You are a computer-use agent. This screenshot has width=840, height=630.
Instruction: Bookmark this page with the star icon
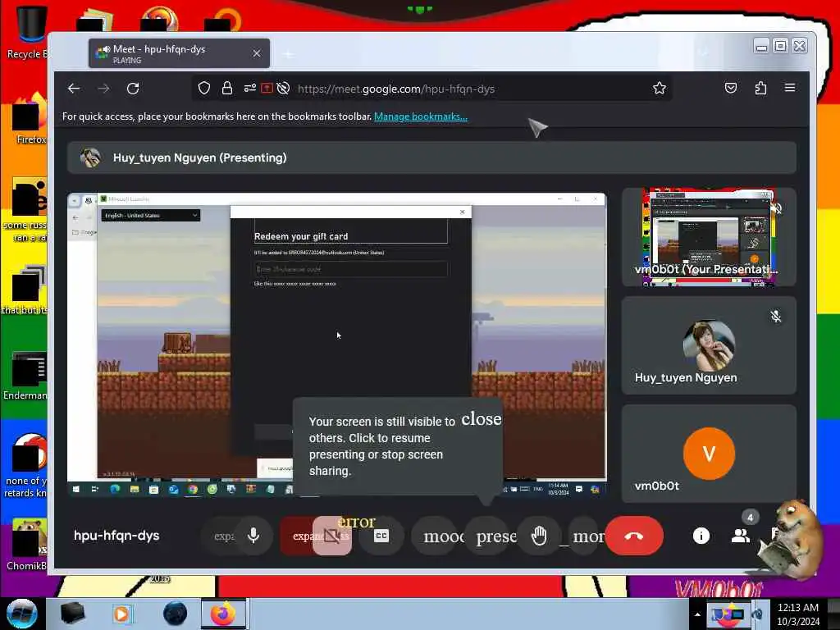click(x=660, y=88)
